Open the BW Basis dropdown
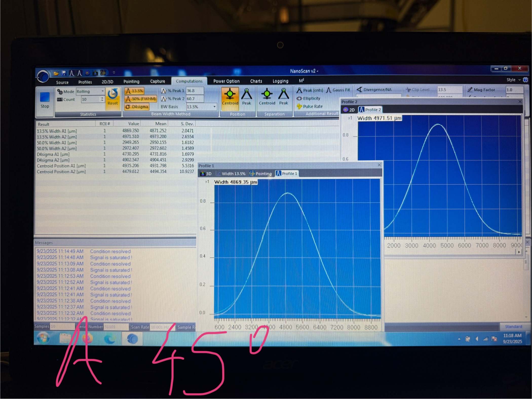532x399 pixels. coord(215,107)
